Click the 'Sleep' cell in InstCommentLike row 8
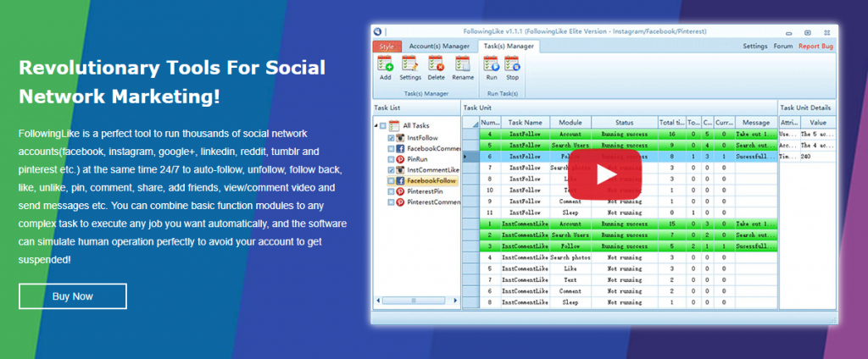 (570, 302)
